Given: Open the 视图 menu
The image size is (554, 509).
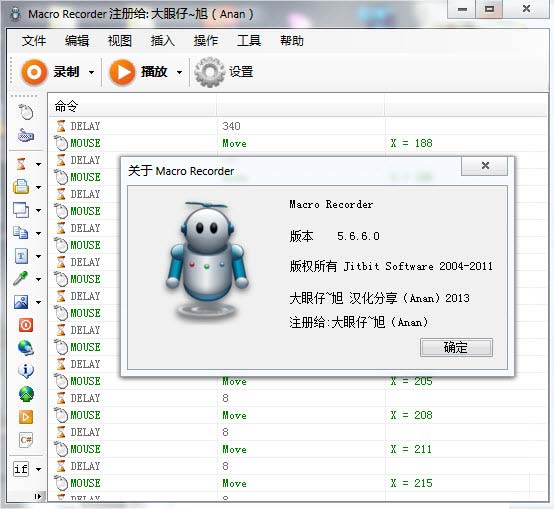Looking at the screenshot, I should coord(120,41).
